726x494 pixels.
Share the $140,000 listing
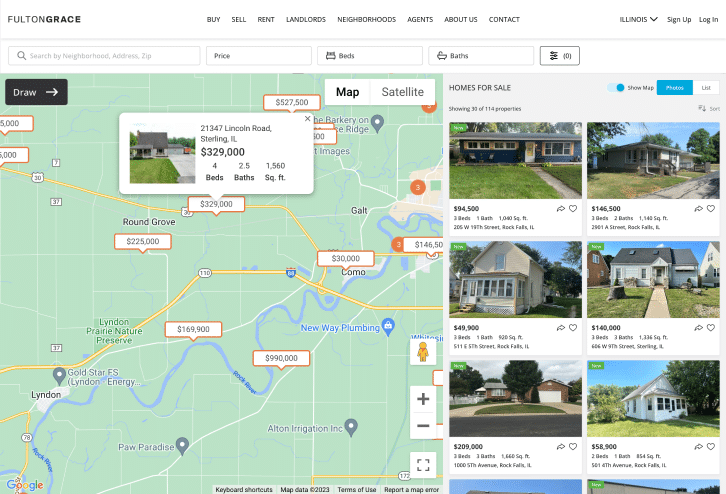point(699,328)
